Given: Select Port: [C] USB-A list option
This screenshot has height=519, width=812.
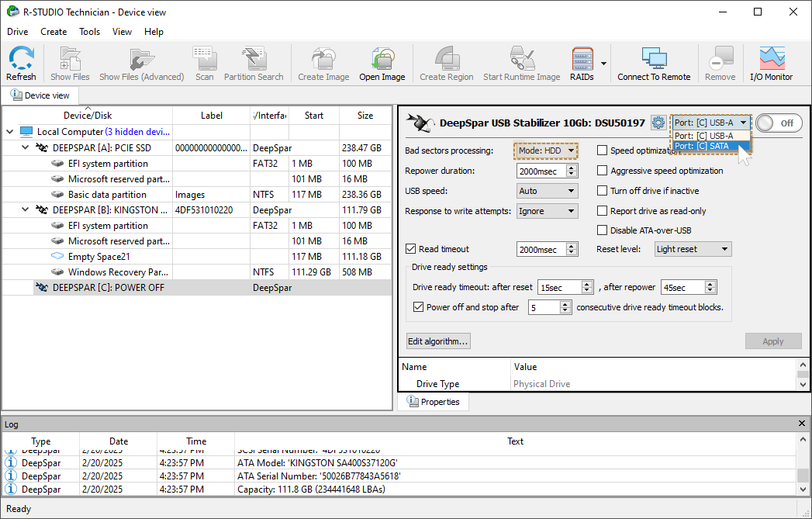Looking at the screenshot, I should click(711, 136).
